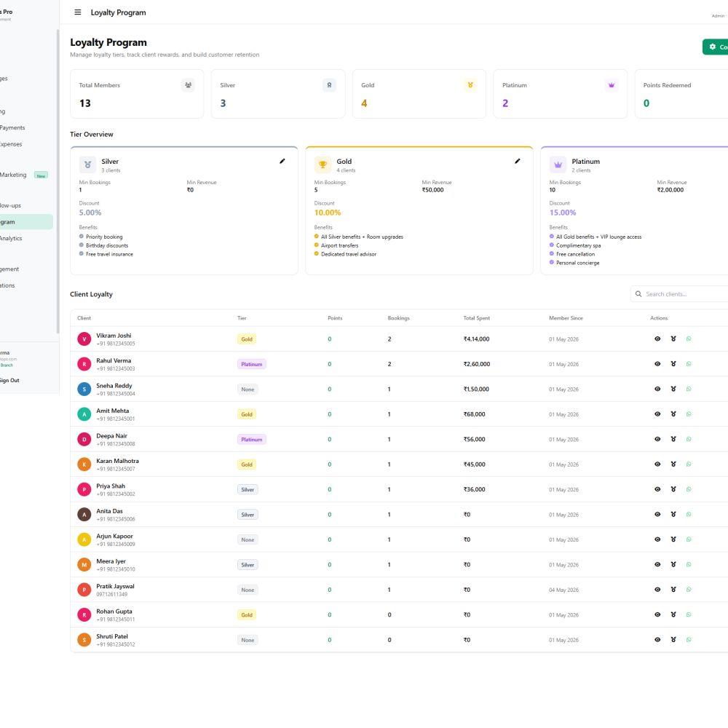Image resolution: width=728 pixels, height=728 pixels.
Task: Click the Total Members group icon
Action: click(188, 85)
